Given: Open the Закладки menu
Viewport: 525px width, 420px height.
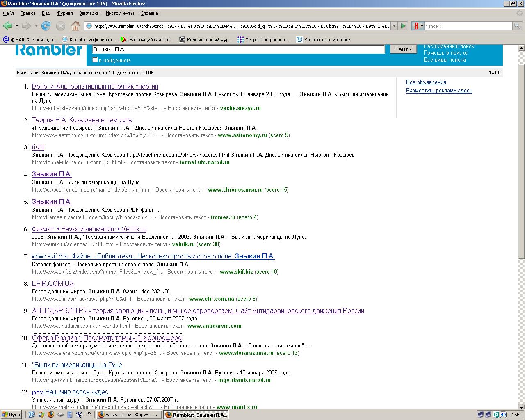Looking at the screenshot, I should point(89,13).
